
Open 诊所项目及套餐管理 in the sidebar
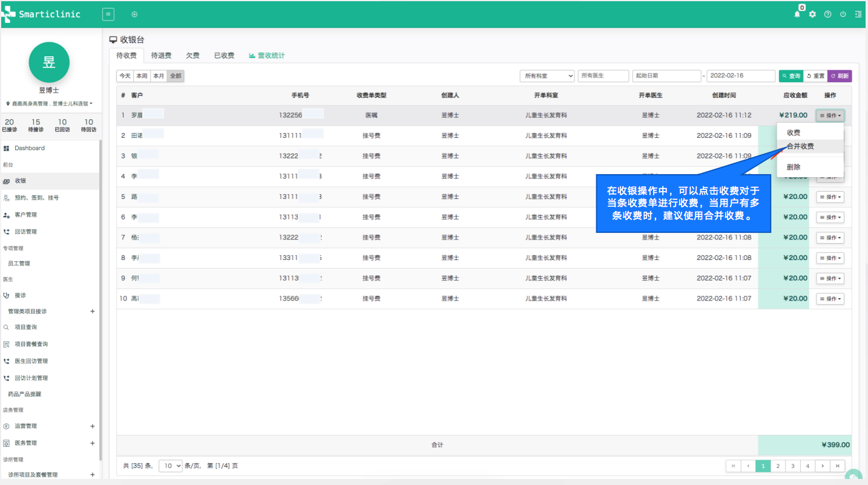tap(33, 475)
